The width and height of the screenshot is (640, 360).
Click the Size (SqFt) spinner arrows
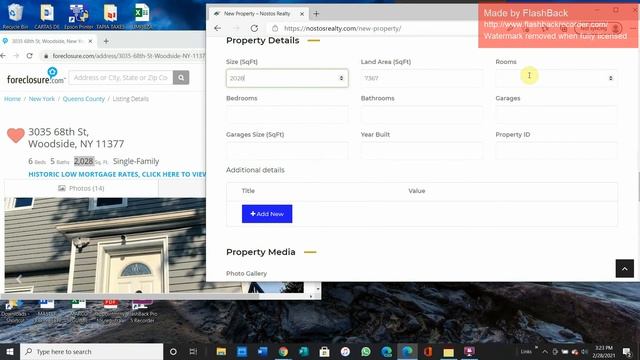click(x=341, y=78)
